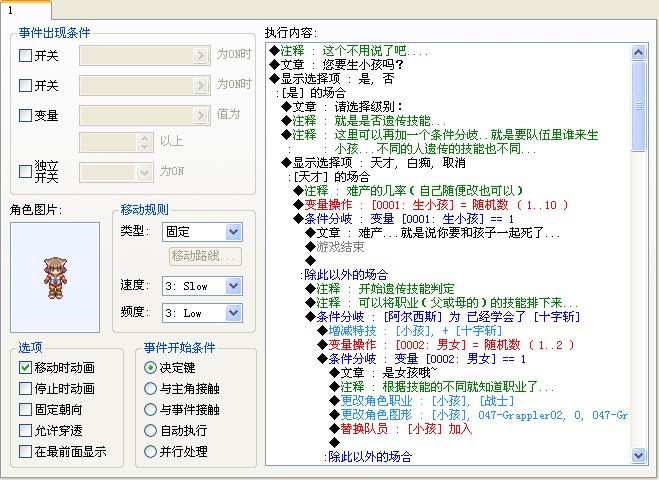
Task: Select the comment line 这个不用说了吧
Action: click(349, 51)
